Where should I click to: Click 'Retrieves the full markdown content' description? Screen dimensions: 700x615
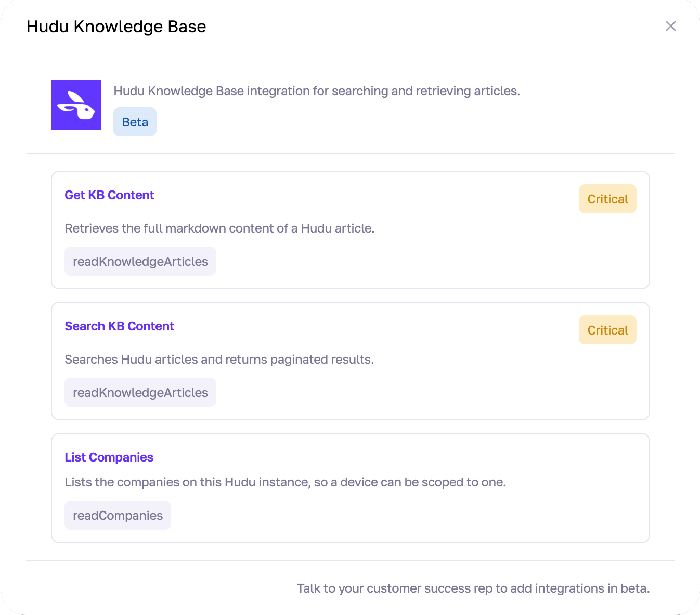219,228
